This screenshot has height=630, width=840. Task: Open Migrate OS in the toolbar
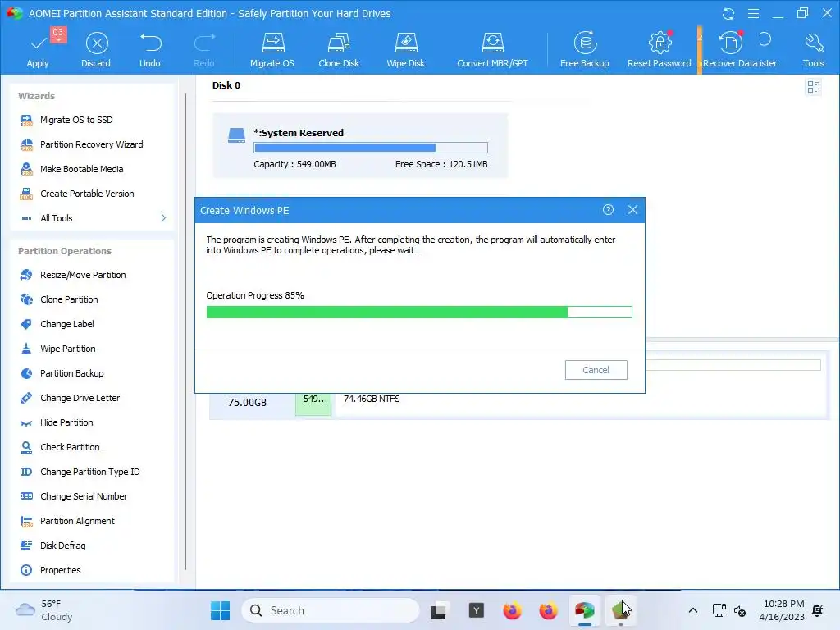(x=272, y=49)
